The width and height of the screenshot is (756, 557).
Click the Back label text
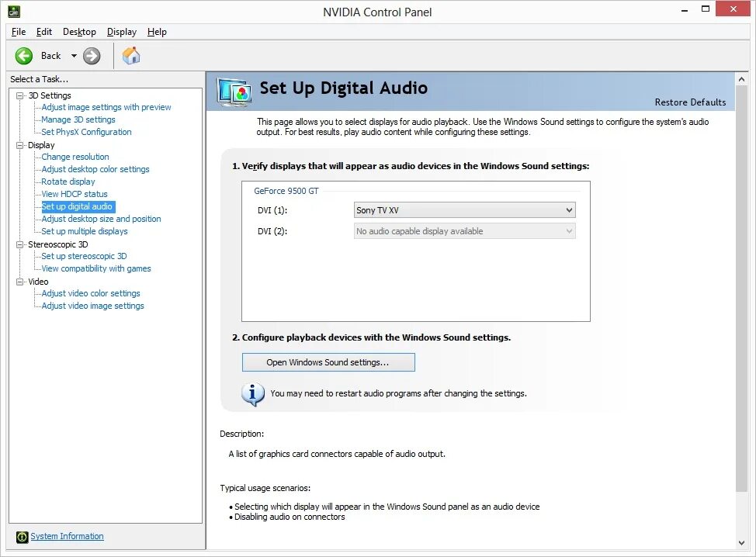click(x=50, y=56)
